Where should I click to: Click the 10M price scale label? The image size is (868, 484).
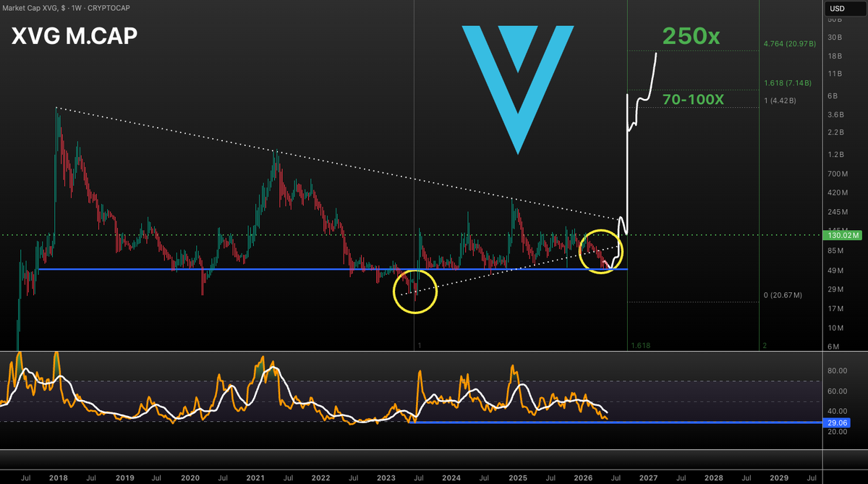click(x=835, y=328)
